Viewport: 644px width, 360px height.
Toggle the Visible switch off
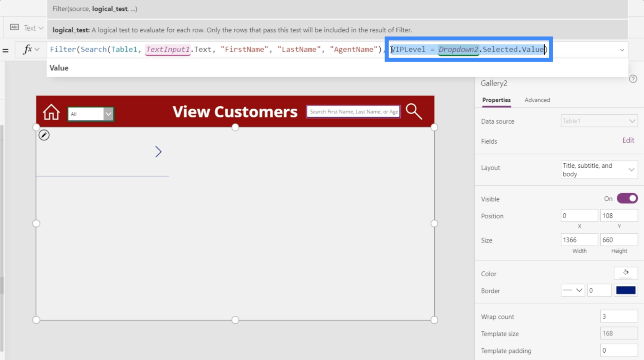(x=627, y=198)
